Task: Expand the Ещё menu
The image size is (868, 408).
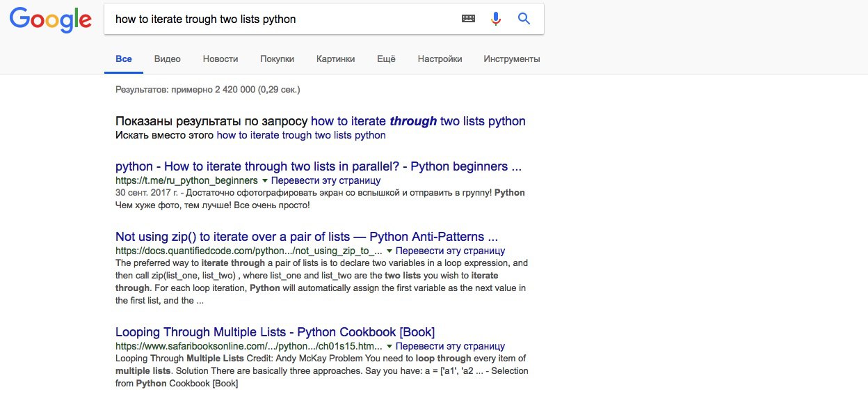Action: click(386, 59)
